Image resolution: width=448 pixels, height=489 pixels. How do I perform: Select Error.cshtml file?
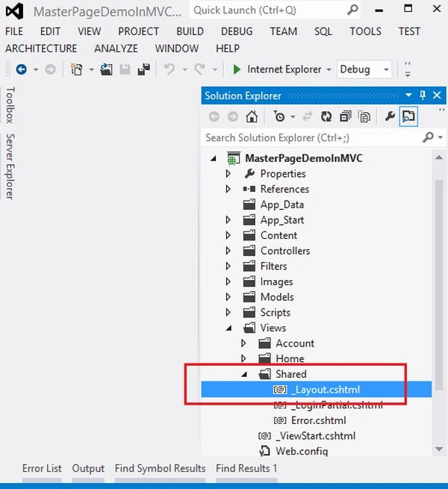click(319, 420)
